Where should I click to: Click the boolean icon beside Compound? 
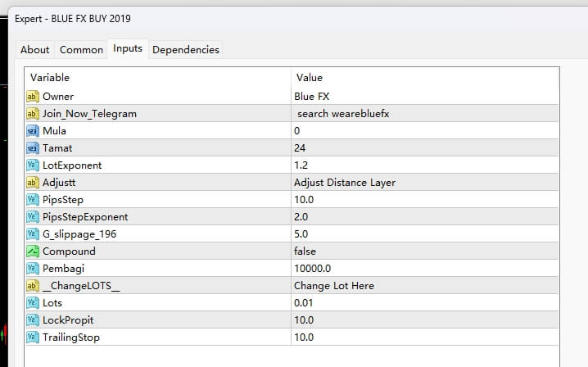(33, 251)
